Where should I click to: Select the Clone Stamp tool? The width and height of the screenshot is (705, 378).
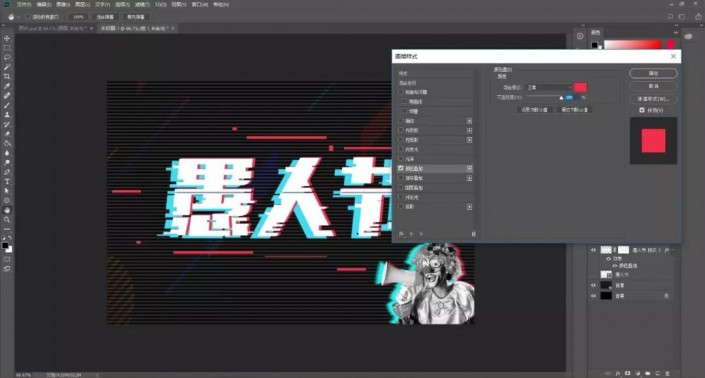point(7,115)
